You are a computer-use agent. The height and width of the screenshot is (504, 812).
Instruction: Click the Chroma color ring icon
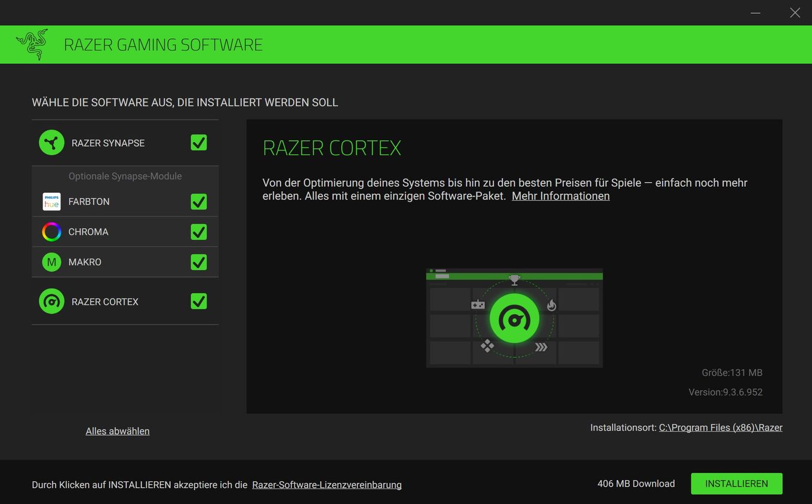click(52, 232)
